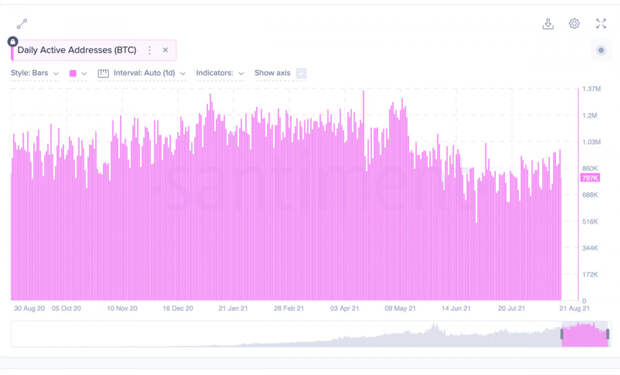This screenshot has height=375, width=620.
Task: Click the pink selected range in navigator
Action: click(x=585, y=335)
